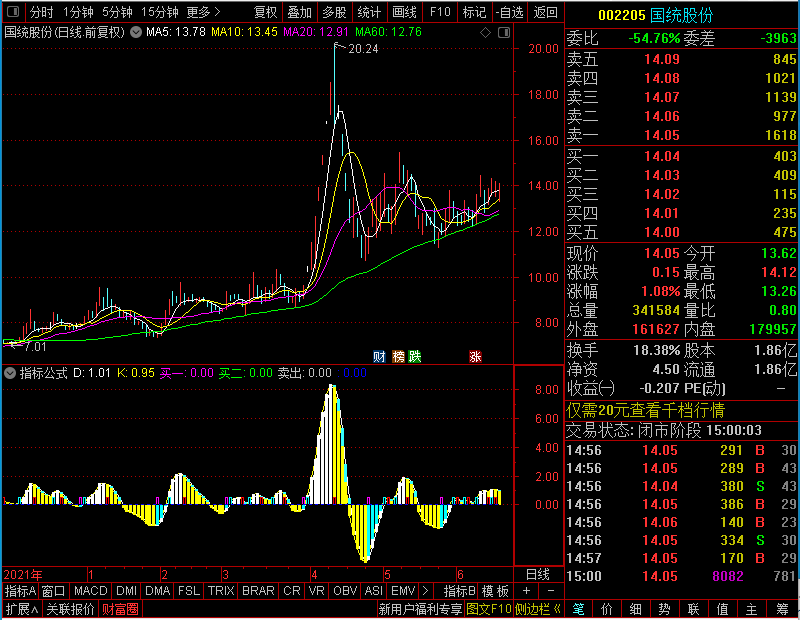Click the 指标A button
800x620 pixels.
pyautogui.click(x=20, y=591)
